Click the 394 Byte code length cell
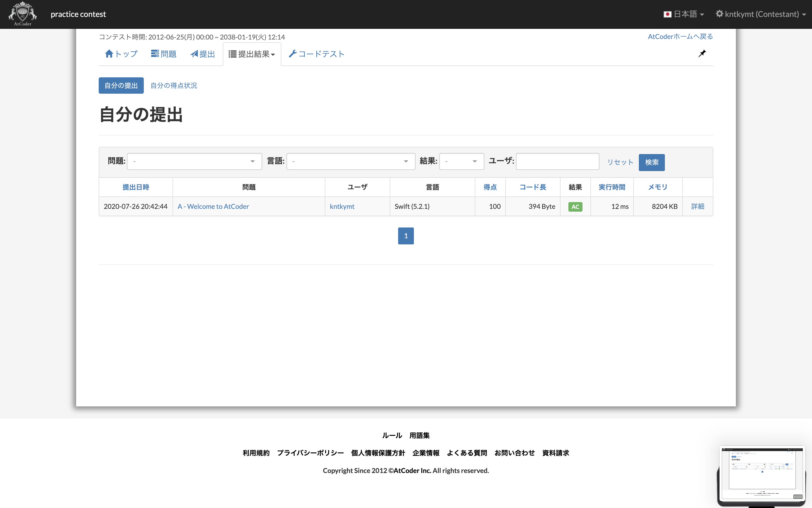The image size is (812, 508). pos(533,207)
